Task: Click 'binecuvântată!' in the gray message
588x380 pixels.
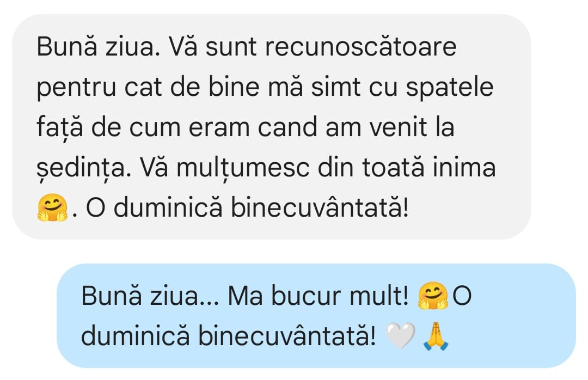Action: [x=319, y=207]
